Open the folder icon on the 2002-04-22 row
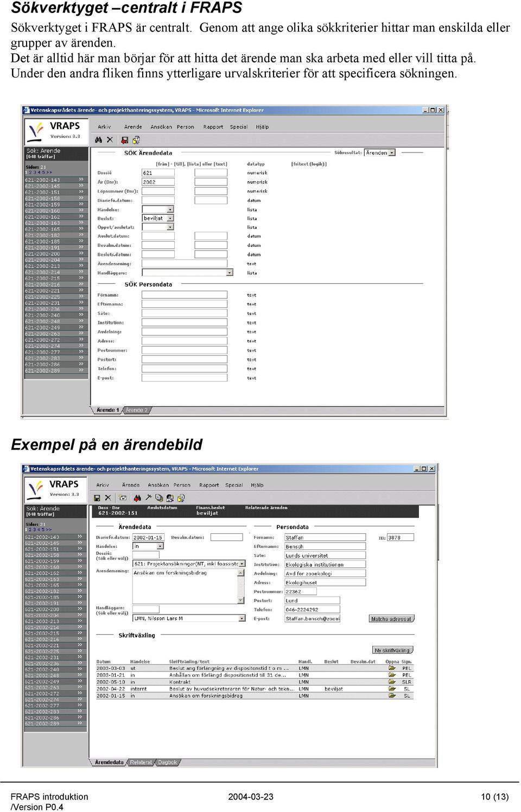Screen dimensions: 521x812 tap(392, 689)
